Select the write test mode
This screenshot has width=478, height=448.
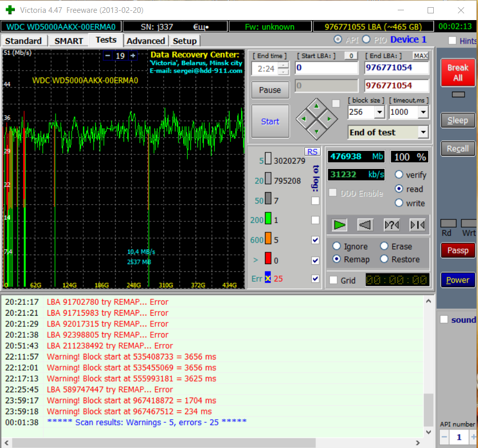coord(399,203)
